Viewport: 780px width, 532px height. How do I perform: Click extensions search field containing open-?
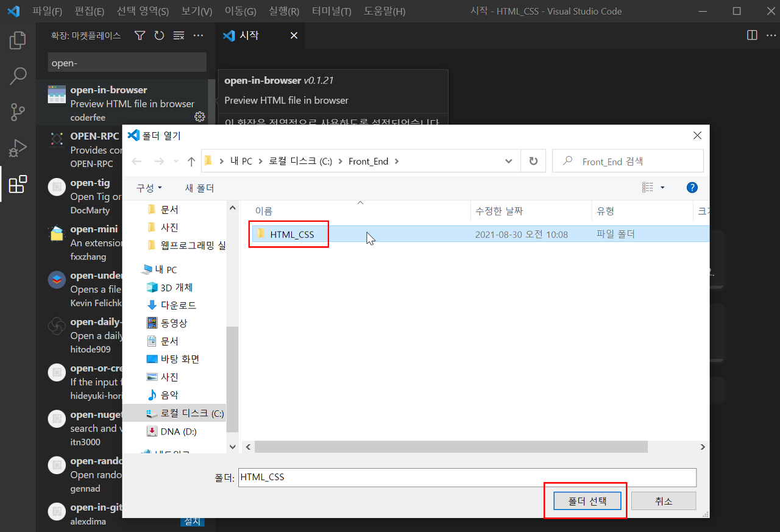[x=127, y=63]
